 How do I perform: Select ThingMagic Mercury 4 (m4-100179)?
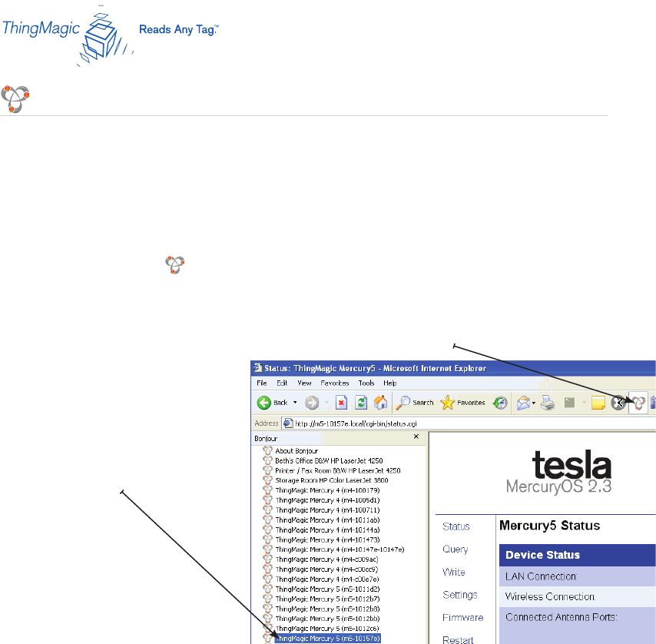coord(327,490)
